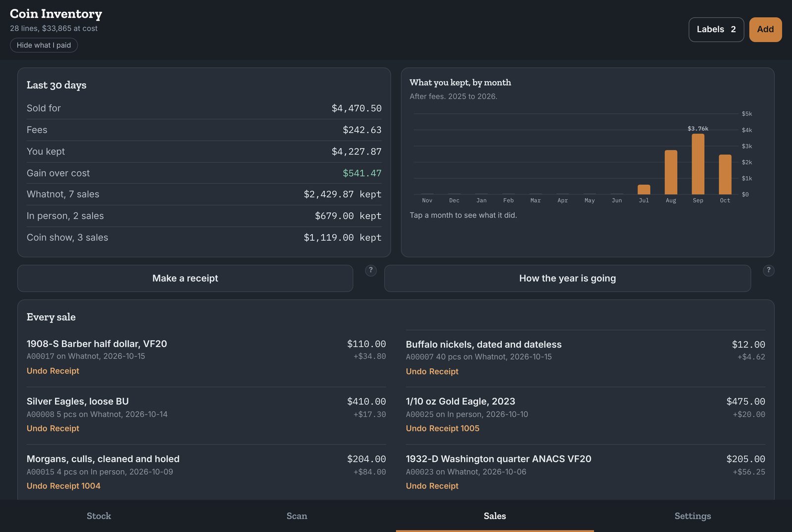792x532 pixels.
Task: Tap the Oct bar in chart
Action: point(725,175)
